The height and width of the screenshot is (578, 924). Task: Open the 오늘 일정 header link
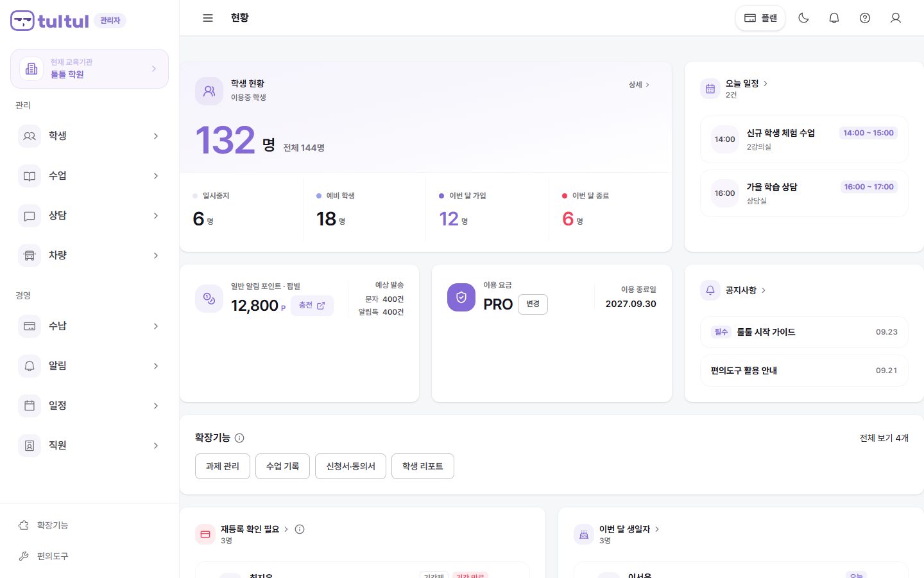click(x=747, y=83)
